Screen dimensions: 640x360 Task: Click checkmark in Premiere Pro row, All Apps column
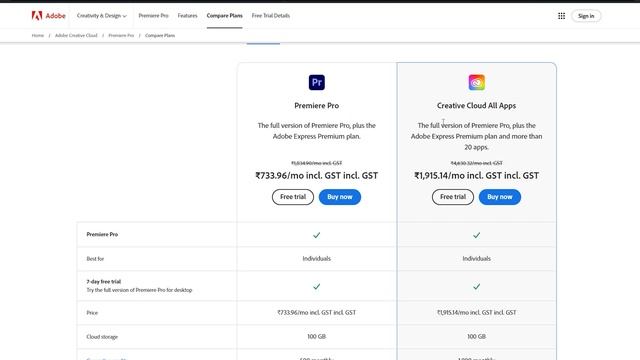point(476,235)
